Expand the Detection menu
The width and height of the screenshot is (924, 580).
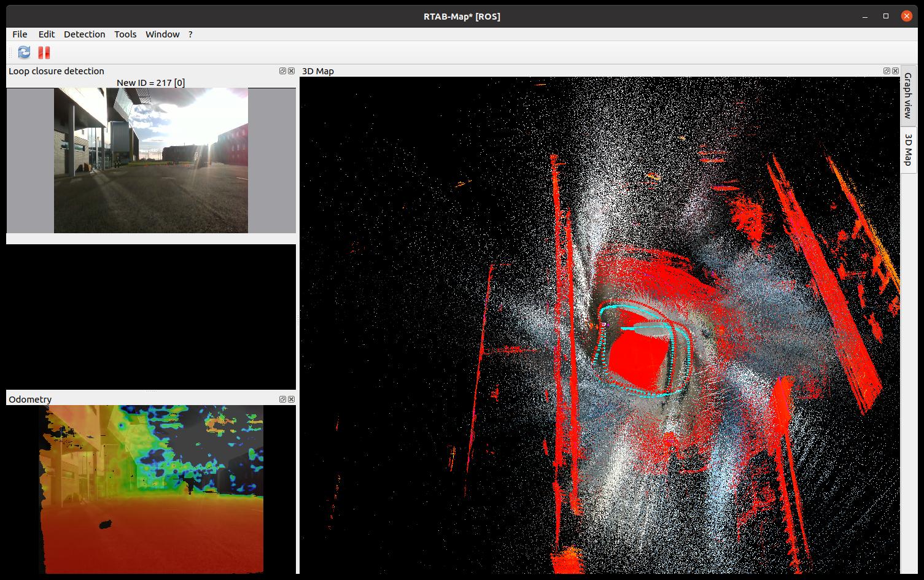click(84, 34)
